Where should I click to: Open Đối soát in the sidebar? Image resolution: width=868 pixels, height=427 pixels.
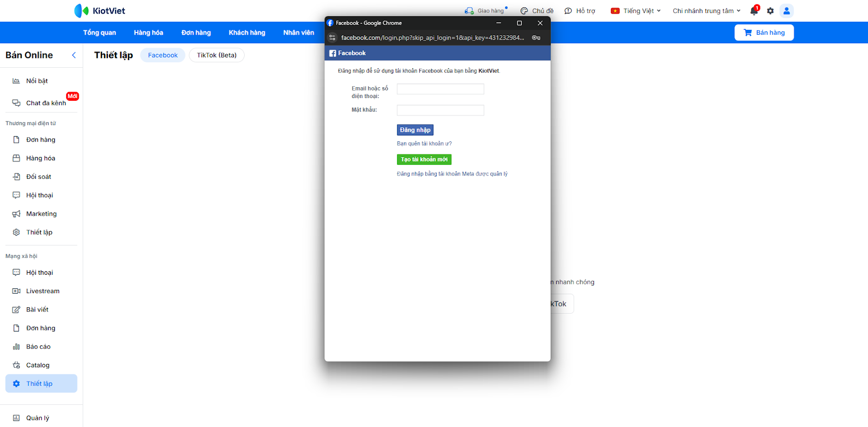(41, 177)
